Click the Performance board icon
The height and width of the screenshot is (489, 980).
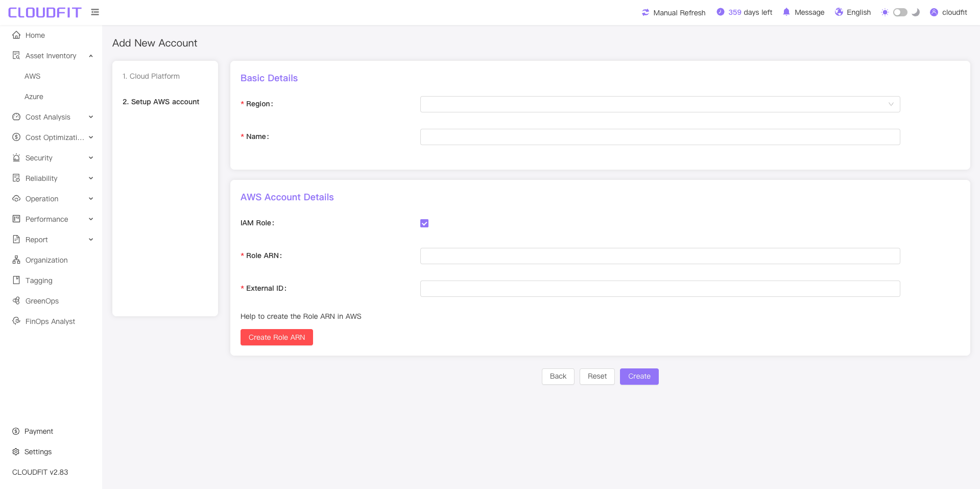[16, 219]
